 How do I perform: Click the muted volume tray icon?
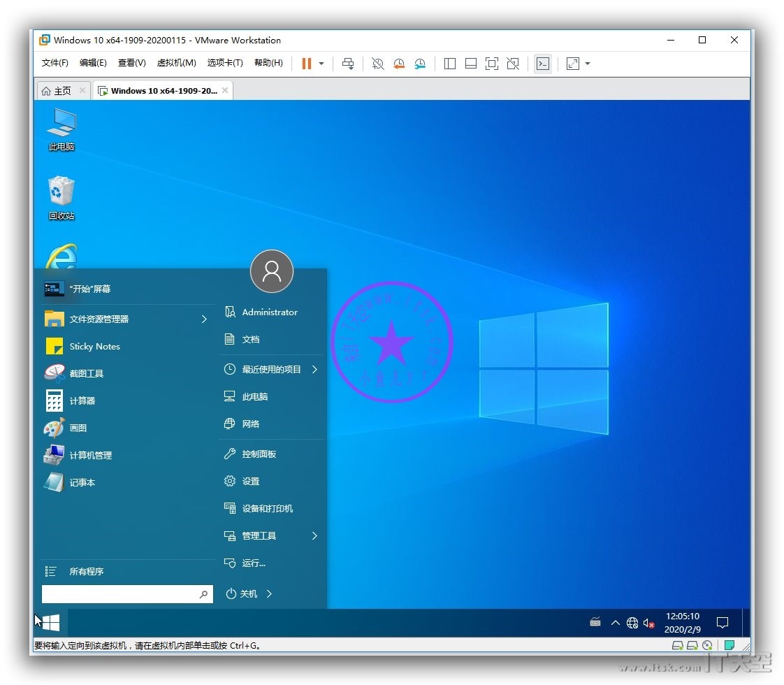(648, 623)
